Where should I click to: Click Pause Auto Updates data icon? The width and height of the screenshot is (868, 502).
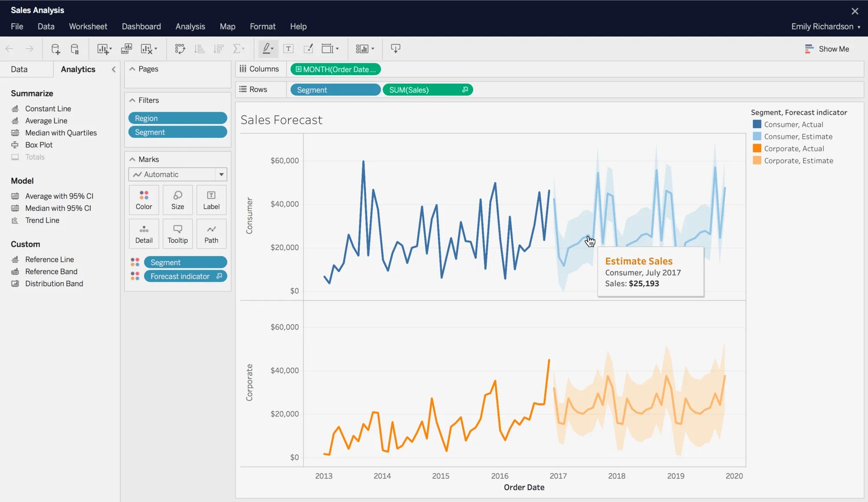coord(75,49)
